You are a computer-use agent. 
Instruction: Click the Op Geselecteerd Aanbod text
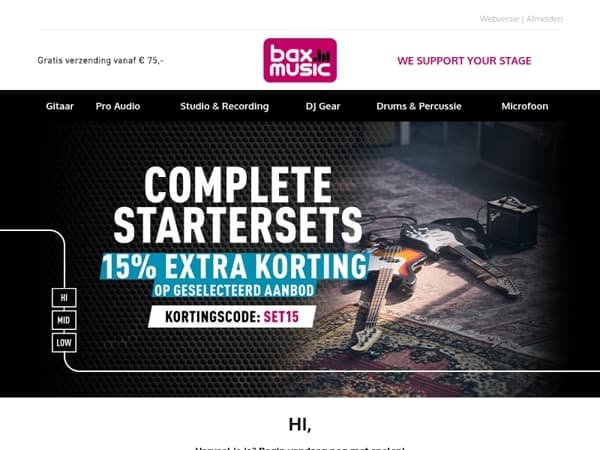[x=234, y=290]
